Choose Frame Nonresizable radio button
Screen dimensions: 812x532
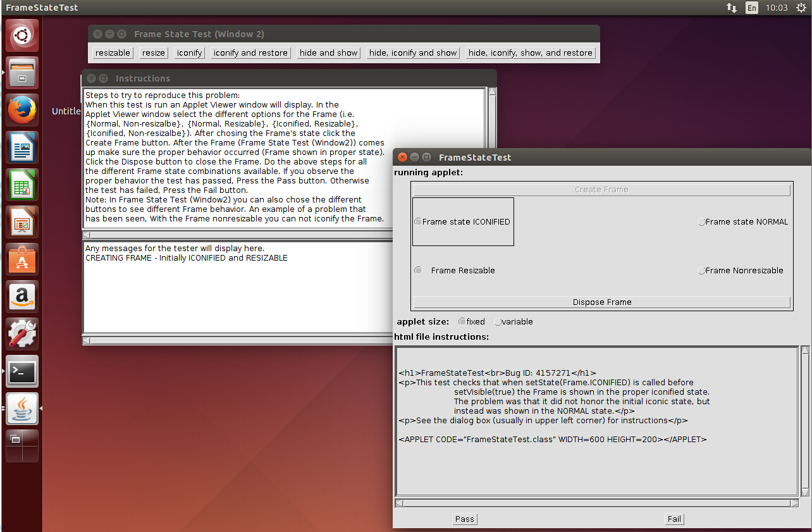pyautogui.click(x=701, y=271)
